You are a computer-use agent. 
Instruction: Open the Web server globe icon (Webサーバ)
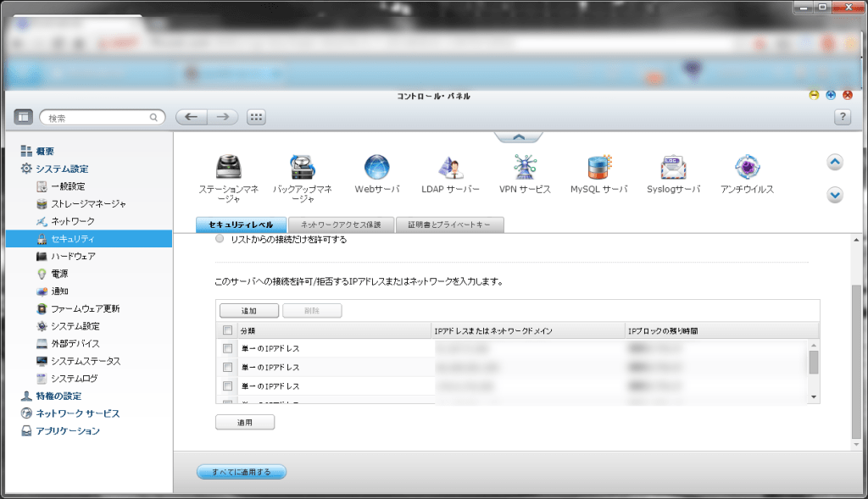pyautogui.click(x=377, y=166)
